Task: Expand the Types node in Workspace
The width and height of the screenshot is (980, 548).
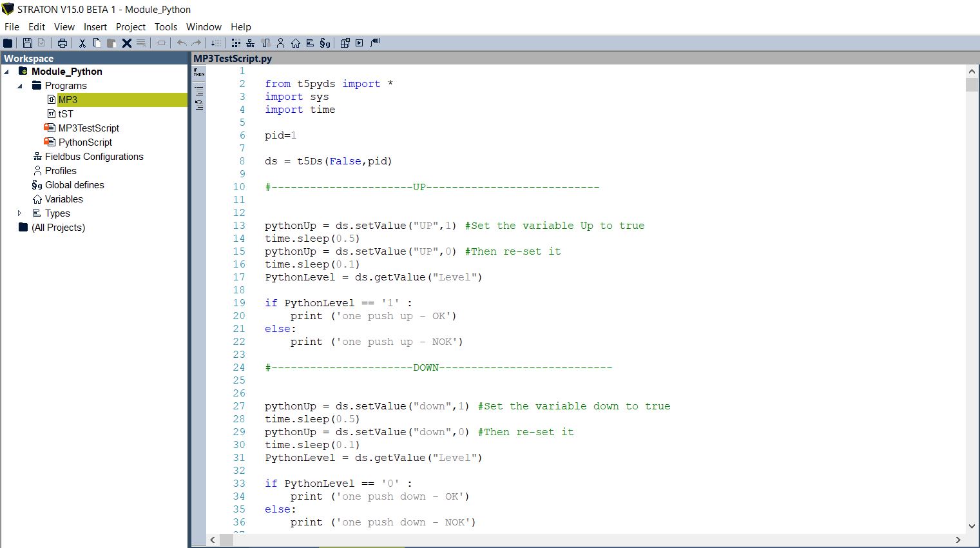Action: pyautogui.click(x=19, y=213)
